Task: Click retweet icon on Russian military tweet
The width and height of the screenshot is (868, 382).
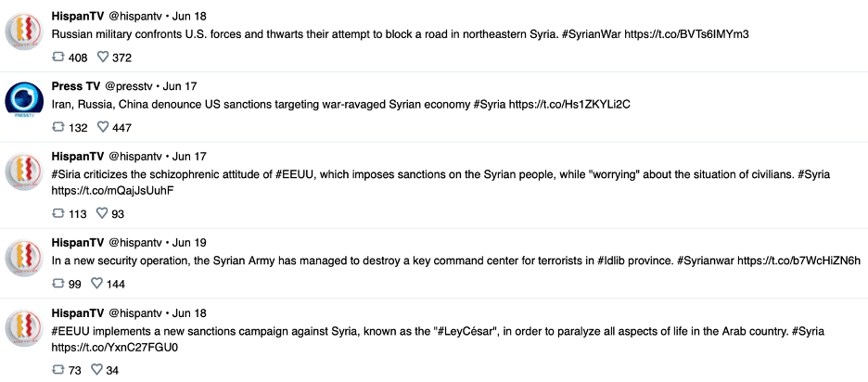Action: 57,57
